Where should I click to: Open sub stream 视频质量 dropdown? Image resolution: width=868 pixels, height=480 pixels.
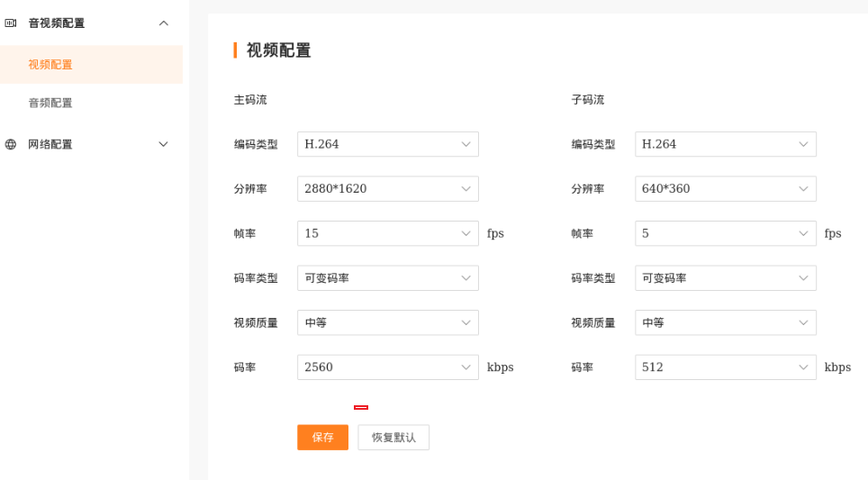pos(725,322)
